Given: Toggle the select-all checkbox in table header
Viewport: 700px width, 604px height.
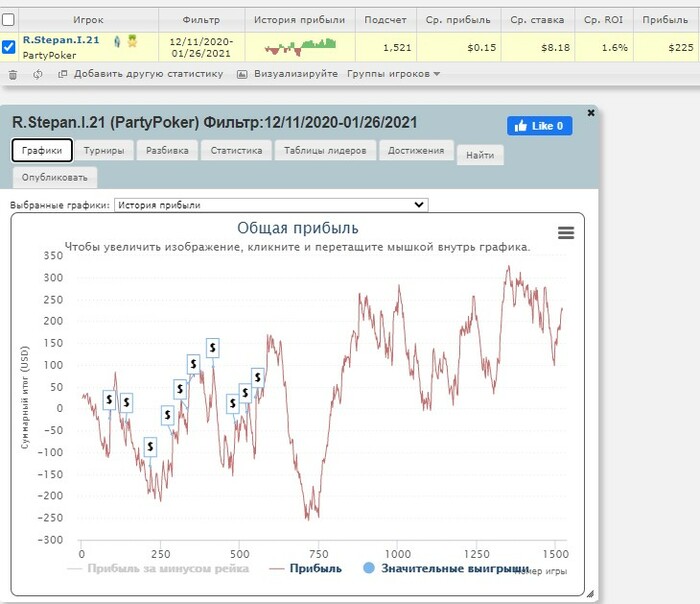Looking at the screenshot, I should coord(8,20).
